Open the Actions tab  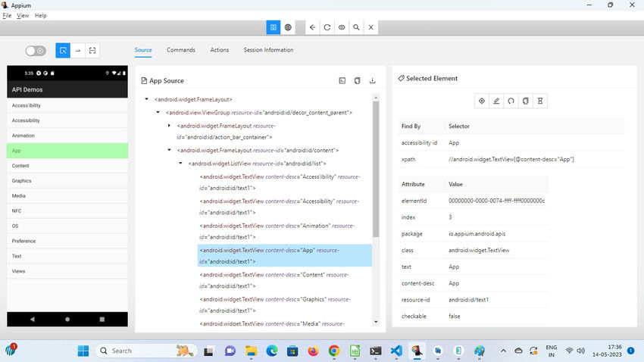219,50
